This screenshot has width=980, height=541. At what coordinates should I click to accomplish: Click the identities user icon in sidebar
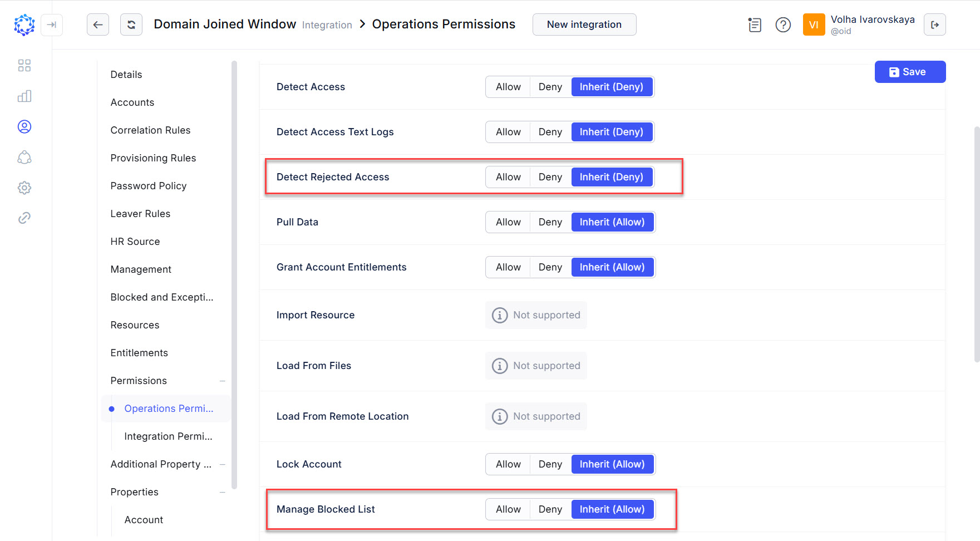click(x=24, y=126)
